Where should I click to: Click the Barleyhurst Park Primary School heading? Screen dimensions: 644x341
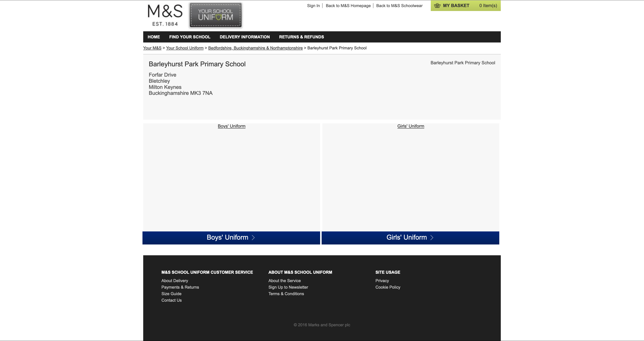coord(197,64)
